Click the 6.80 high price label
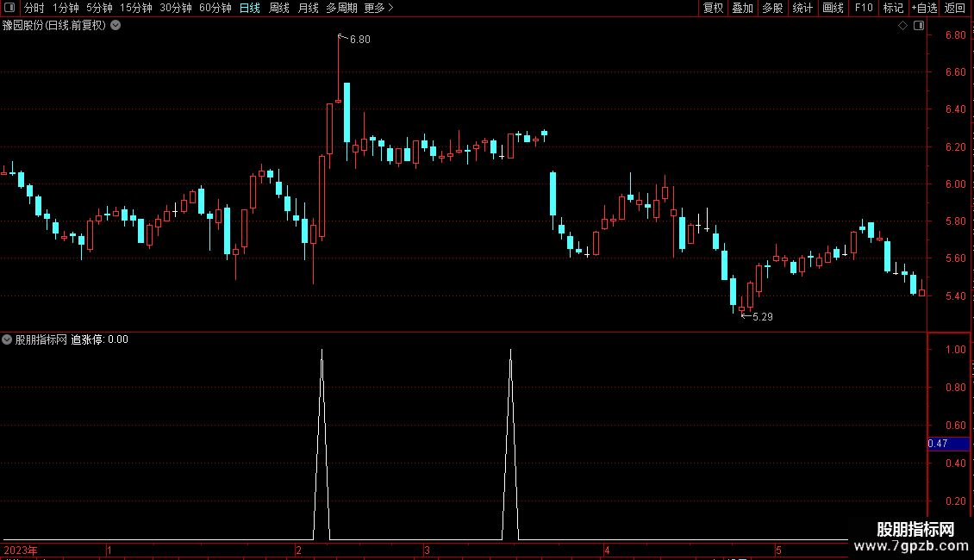This screenshot has height=560, width=974. click(x=359, y=39)
